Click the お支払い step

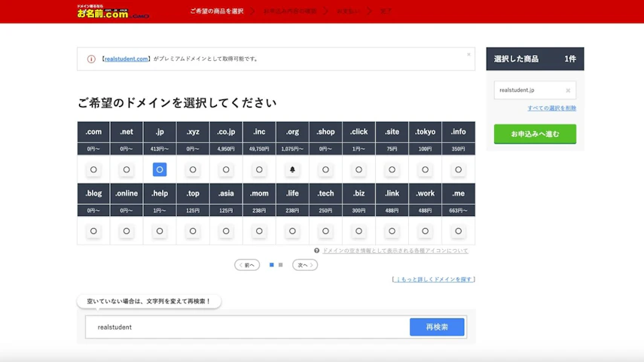[x=347, y=11]
